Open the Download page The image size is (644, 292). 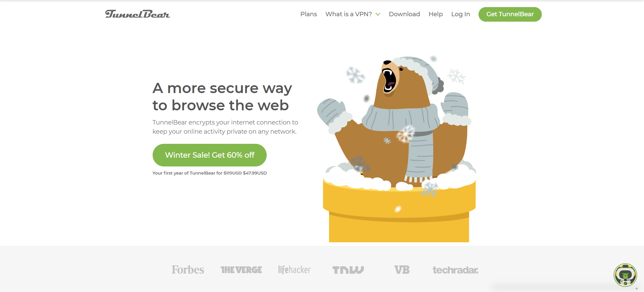404,14
